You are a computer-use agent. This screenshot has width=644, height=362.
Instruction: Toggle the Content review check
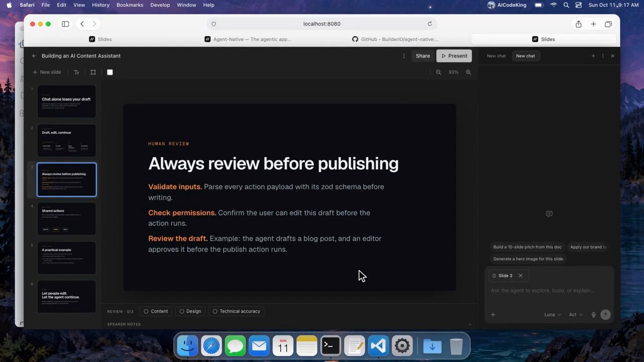(156, 311)
